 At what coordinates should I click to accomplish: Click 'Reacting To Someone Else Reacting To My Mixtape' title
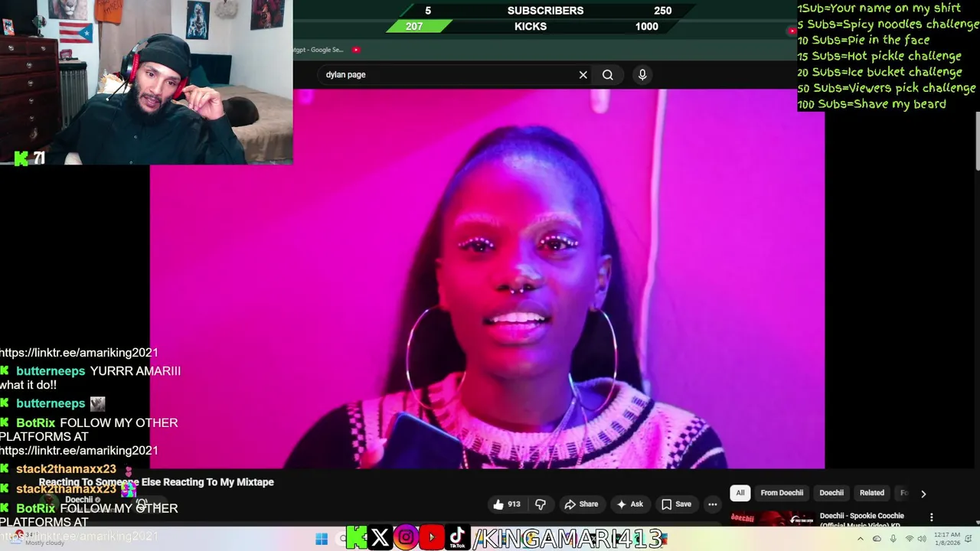coord(156,482)
